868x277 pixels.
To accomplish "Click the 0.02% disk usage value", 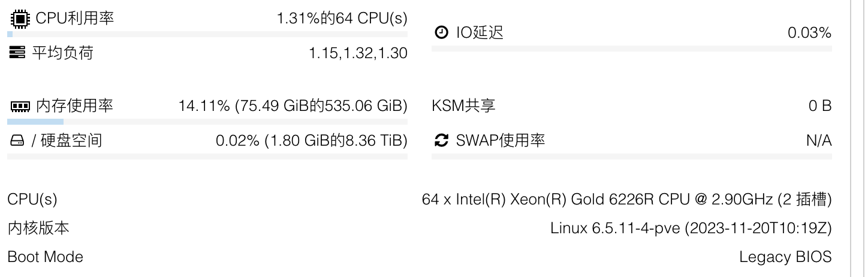I will pyautogui.click(x=311, y=141).
